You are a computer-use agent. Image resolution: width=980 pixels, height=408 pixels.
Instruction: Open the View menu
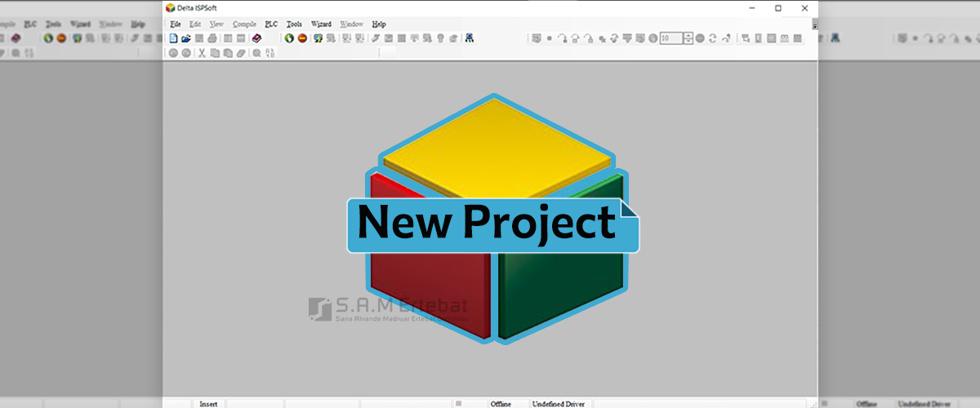[216, 24]
